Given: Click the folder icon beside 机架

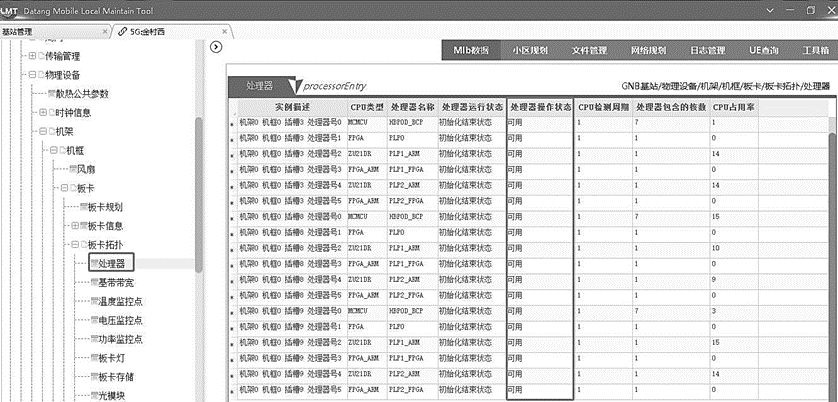Looking at the screenshot, I should coord(52,132).
